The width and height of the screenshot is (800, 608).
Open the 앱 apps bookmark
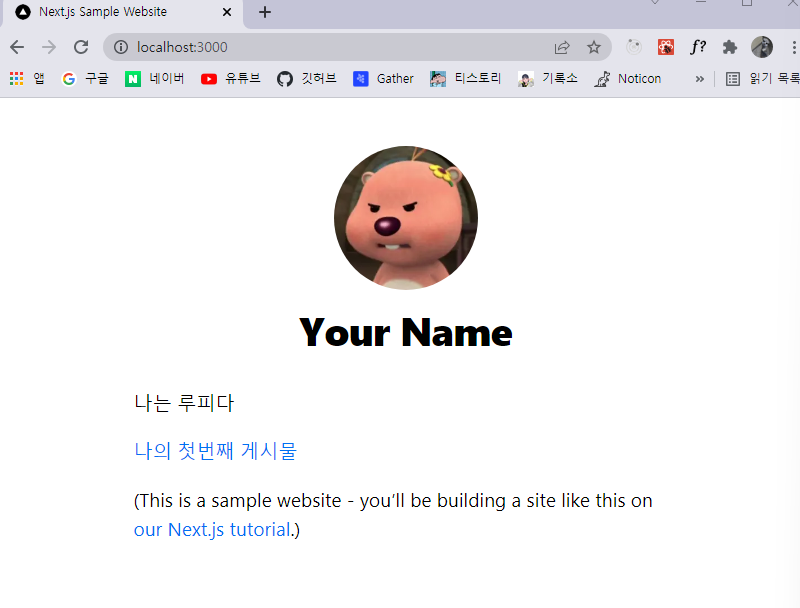(27, 79)
